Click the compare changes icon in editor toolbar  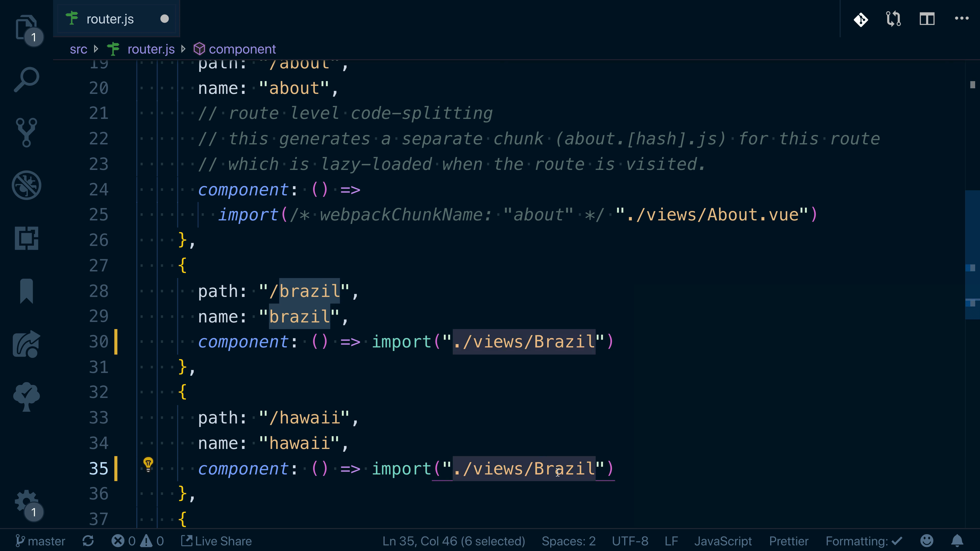click(x=894, y=19)
